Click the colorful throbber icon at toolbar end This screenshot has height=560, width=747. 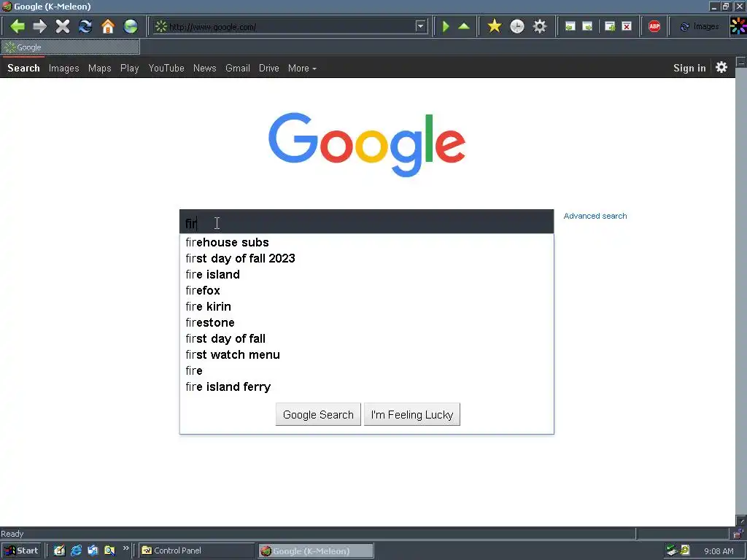coord(738,26)
